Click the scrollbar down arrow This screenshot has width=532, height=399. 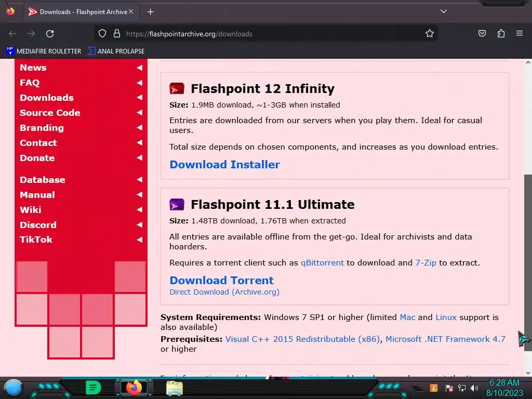(x=528, y=373)
